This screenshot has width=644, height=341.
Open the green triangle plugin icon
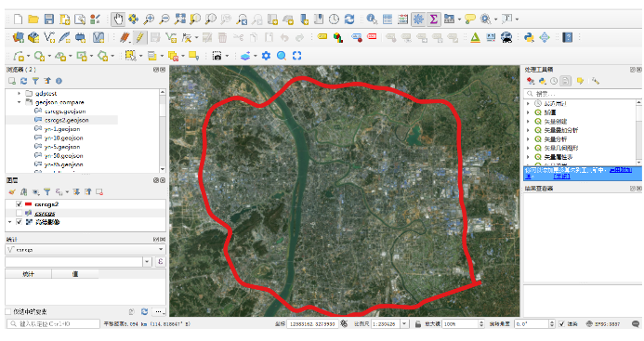(x=475, y=37)
